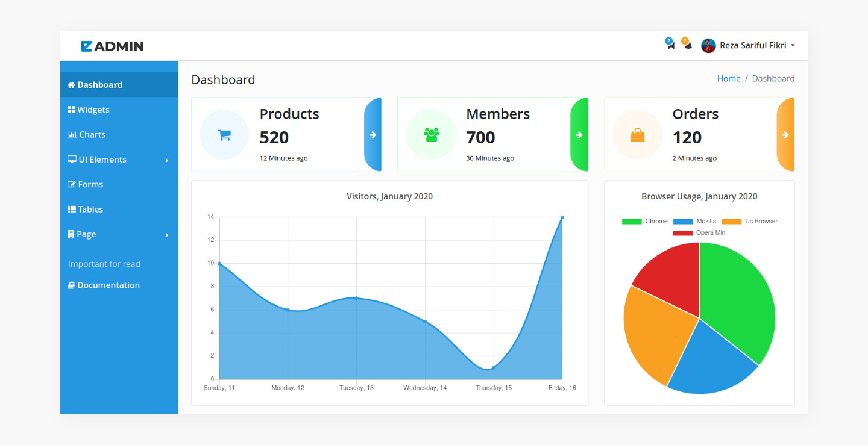Click the Orders shopping bag icon

coord(638,134)
